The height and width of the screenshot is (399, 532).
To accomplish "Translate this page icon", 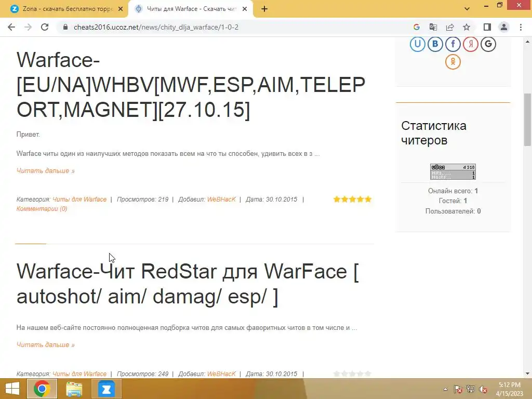I will pos(433,27).
